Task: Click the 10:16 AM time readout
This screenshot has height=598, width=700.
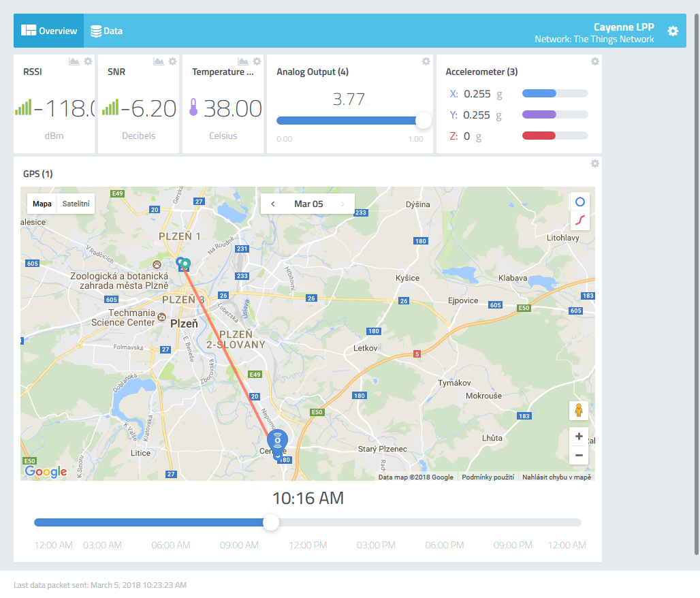Action: [x=308, y=498]
